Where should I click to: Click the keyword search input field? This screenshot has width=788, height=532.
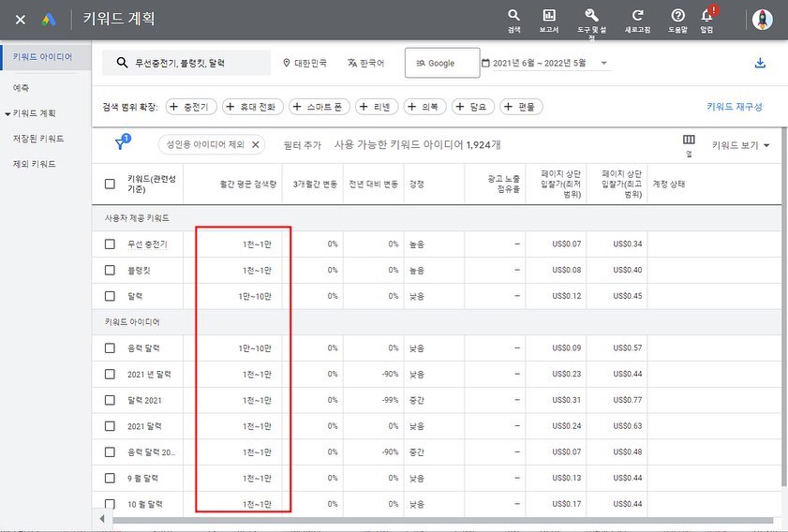pos(186,63)
